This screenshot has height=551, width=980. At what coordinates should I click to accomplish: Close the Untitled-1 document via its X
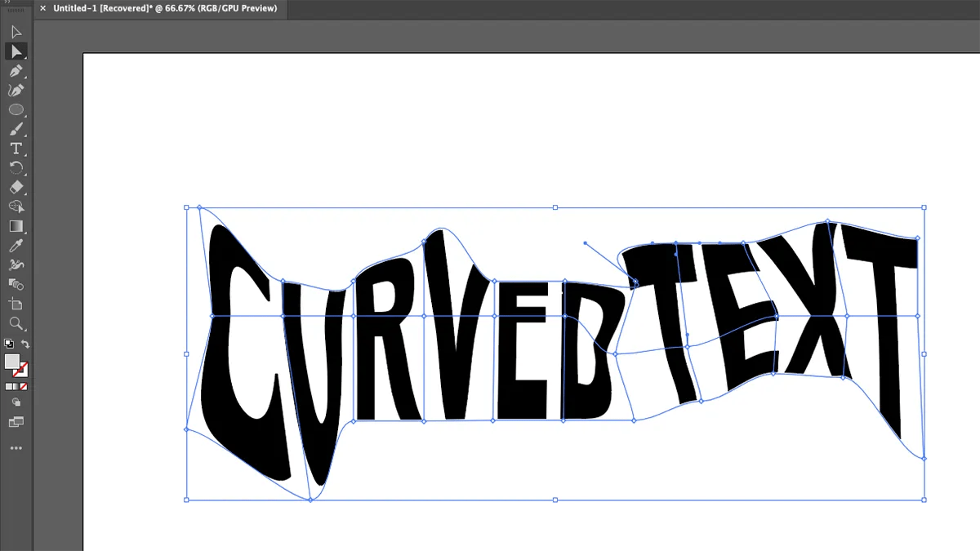[42, 8]
